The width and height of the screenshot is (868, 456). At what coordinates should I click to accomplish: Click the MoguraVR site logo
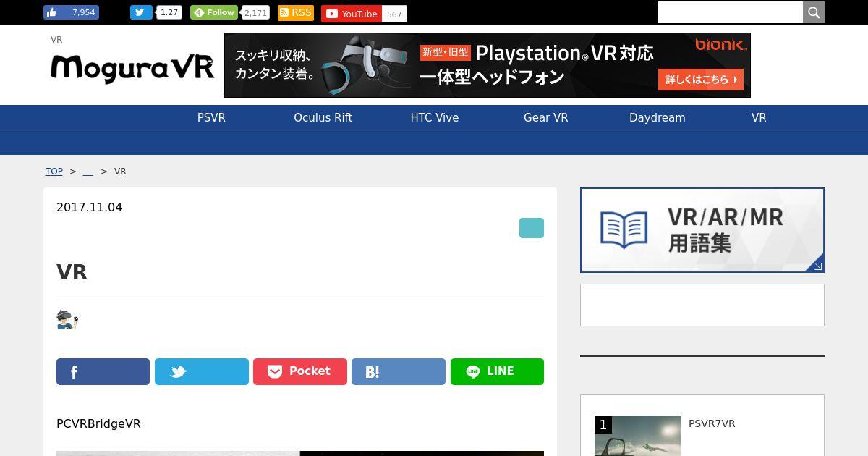tap(132, 68)
